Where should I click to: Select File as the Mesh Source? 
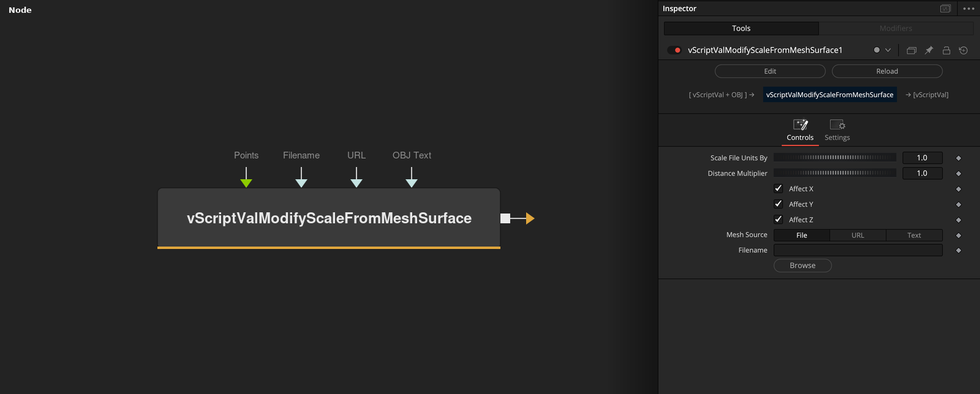tap(802, 235)
